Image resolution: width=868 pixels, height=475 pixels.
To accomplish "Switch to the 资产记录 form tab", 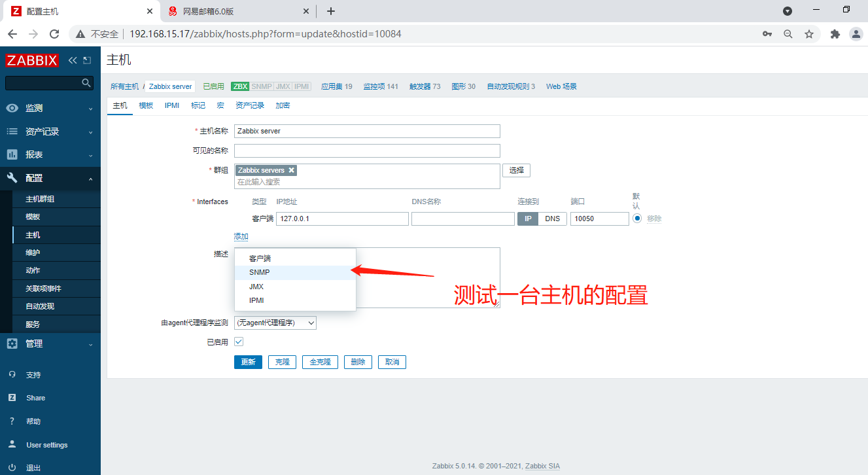I will pos(250,105).
